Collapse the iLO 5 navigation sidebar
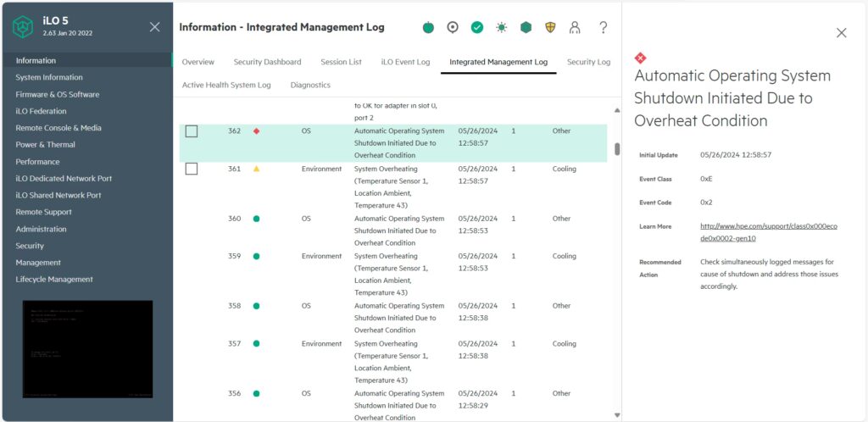The image size is (868, 422). coord(154,27)
